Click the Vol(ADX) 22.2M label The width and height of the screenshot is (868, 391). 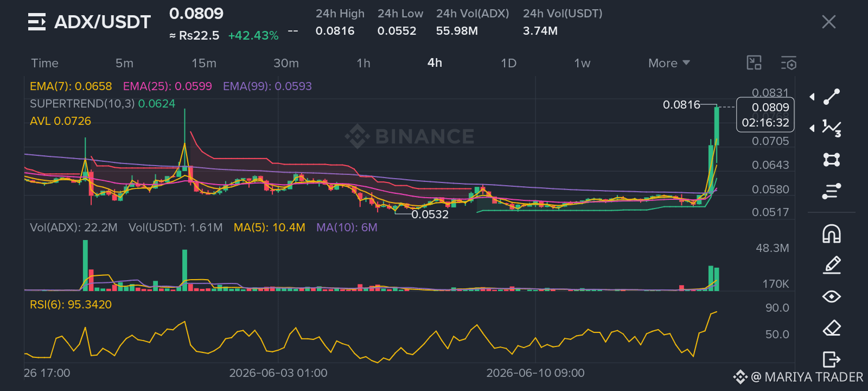(x=74, y=228)
